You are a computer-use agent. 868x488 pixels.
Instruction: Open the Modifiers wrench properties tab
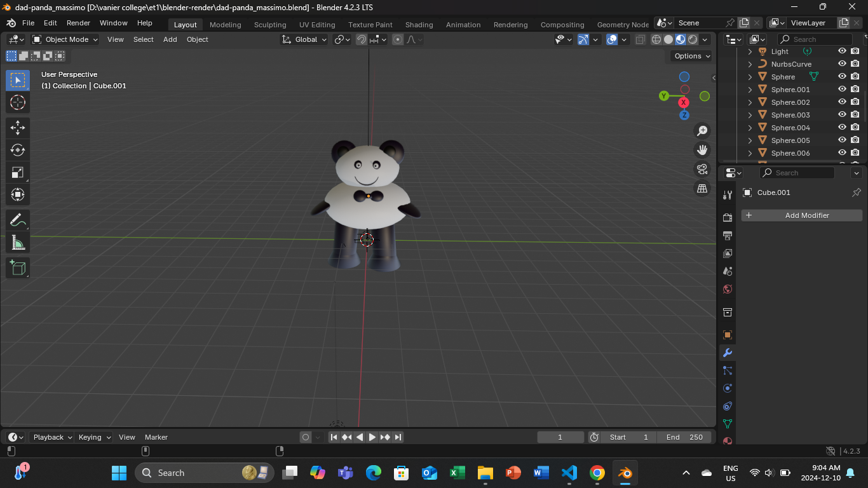click(x=728, y=353)
